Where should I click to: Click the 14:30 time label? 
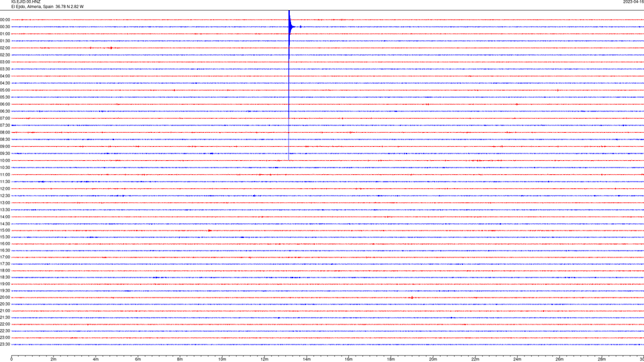click(x=5, y=224)
